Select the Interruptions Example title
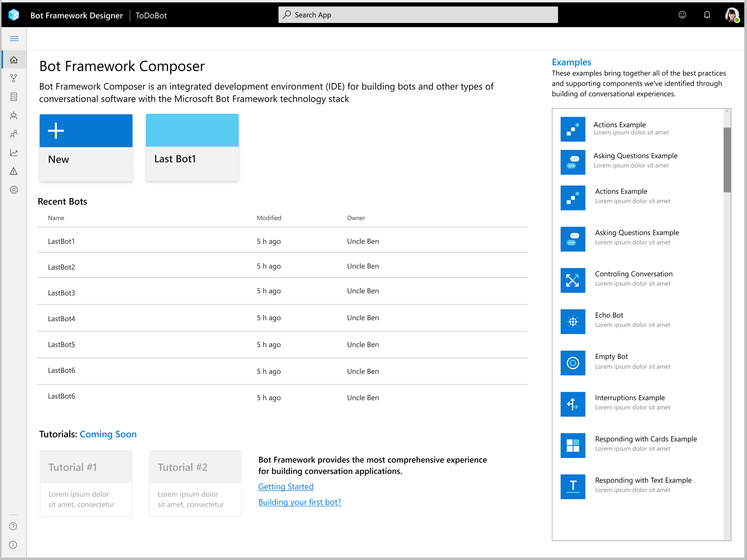Screen dimensions: 747x560 630,398
